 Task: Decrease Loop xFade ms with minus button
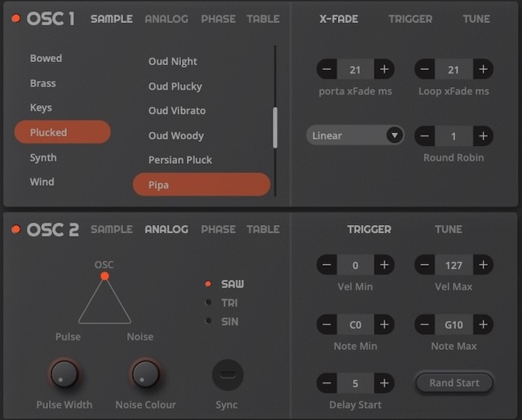(x=424, y=70)
